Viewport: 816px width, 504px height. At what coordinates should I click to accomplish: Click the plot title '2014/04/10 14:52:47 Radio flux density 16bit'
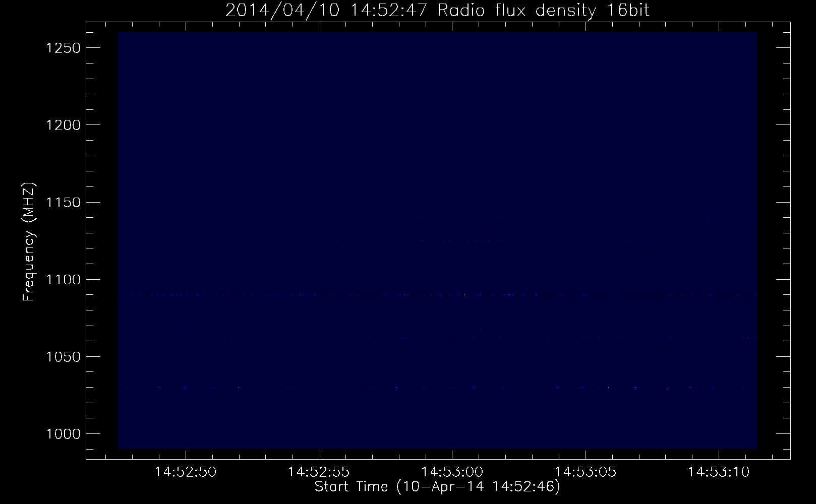tap(437, 11)
